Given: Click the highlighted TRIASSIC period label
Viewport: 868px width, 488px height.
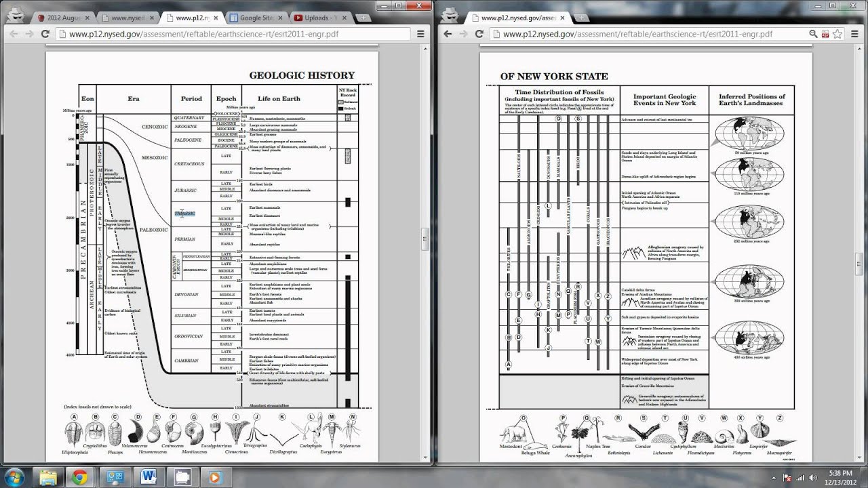Looking at the screenshot, I should [x=185, y=213].
